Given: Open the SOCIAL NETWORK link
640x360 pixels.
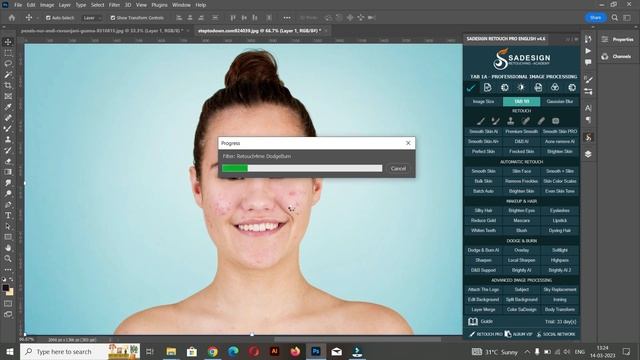Looking at the screenshot, I should (x=556, y=334).
